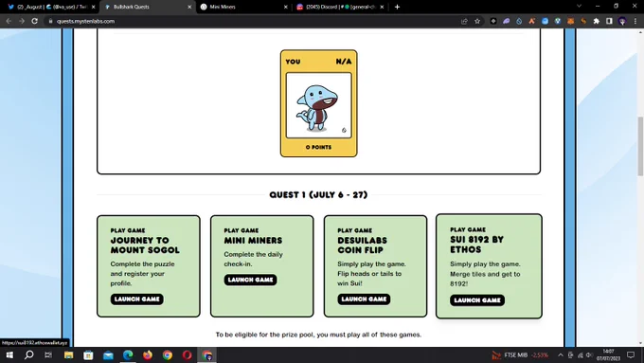
Task: Open Mail app from taskbar
Action: click(108, 354)
